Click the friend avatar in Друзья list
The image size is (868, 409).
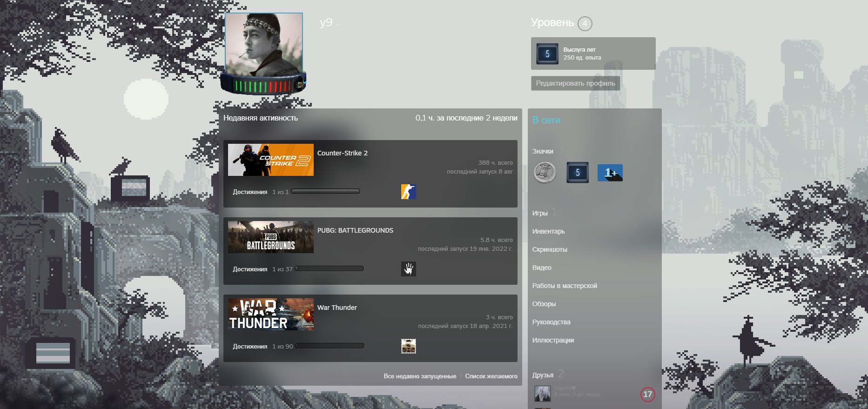coord(542,394)
